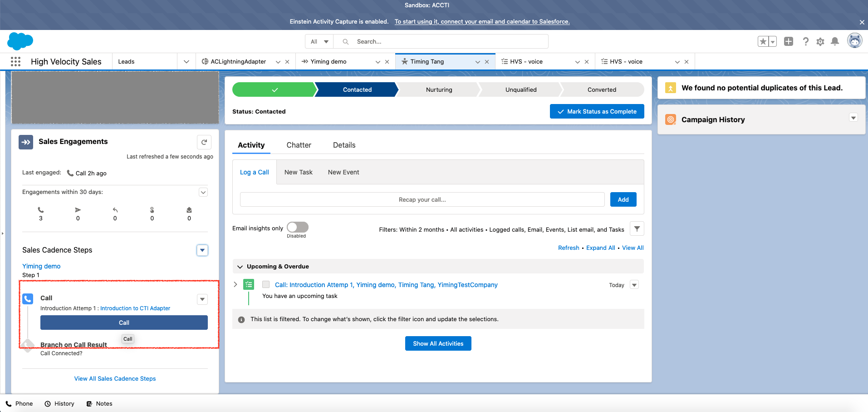Expand the Campaign History card dropdown

coord(853,118)
